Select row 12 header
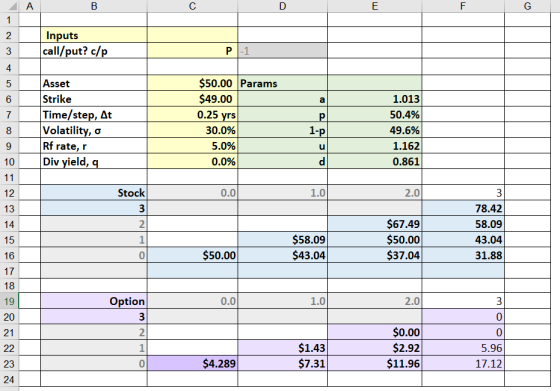Image resolution: width=560 pixels, height=391 pixels. pyautogui.click(x=9, y=193)
